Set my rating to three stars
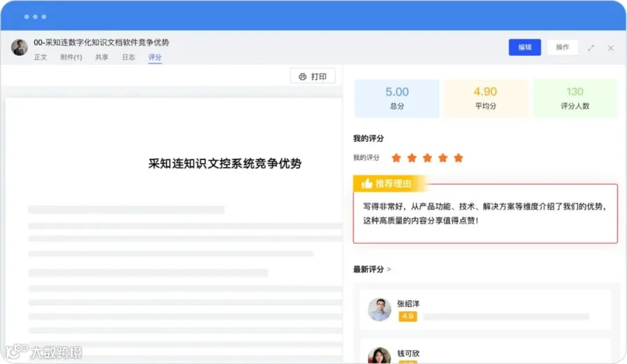This screenshot has width=627, height=364. (x=428, y=158)
